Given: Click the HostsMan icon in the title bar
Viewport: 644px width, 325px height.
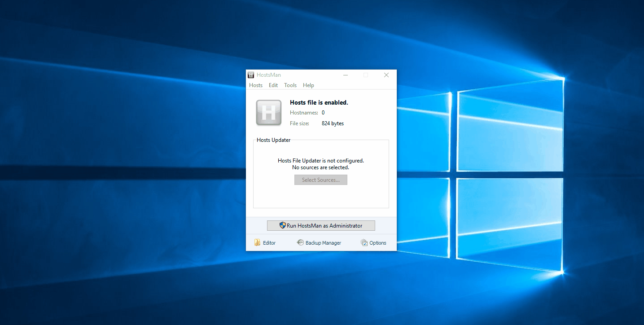Looking at the screenshot, I should (x=251, y=75).
